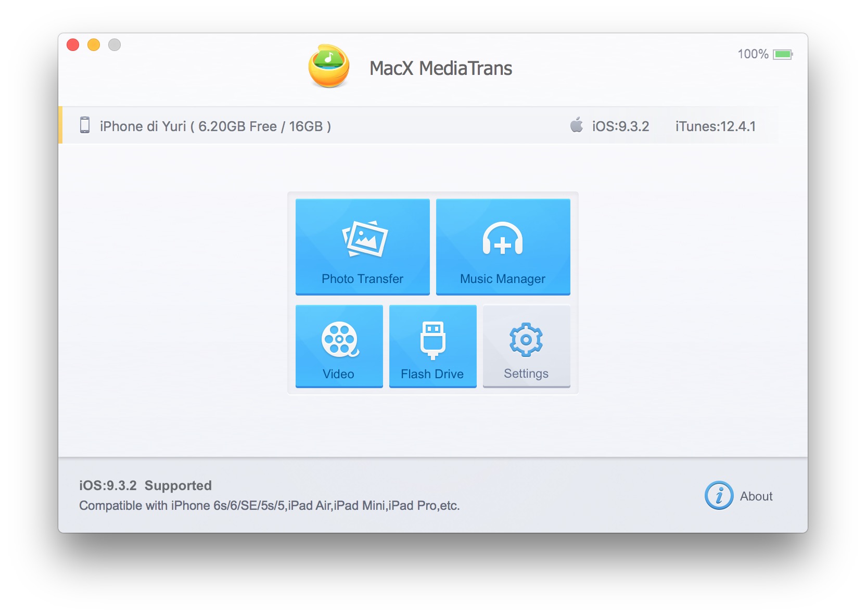Screen dimensions: 866x616
Task: Click the iTunes:12.4.1 version text
Action: point(716,126)
